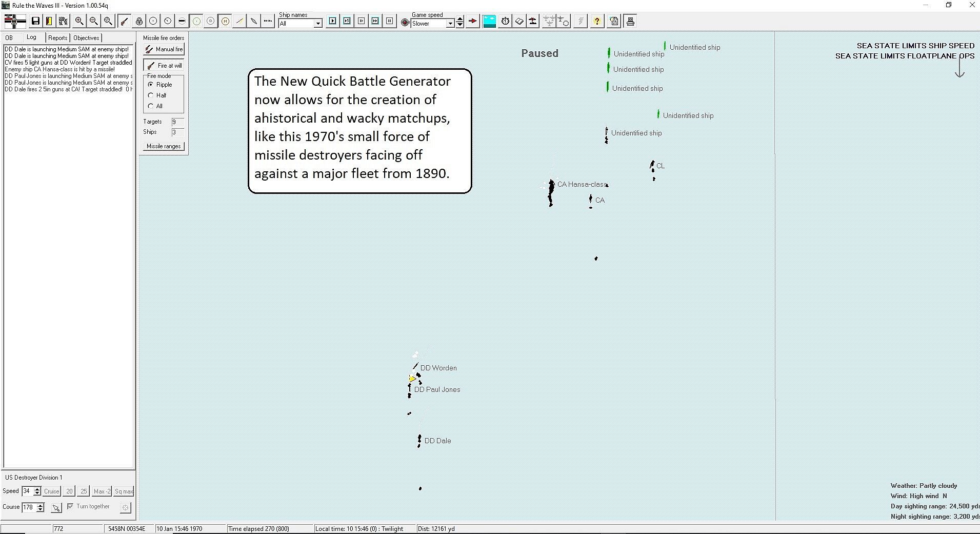Viewport: 980px width, 534px height.
Task: Click the set-course arrow pointer button
Action: click(x=56, y=507)
